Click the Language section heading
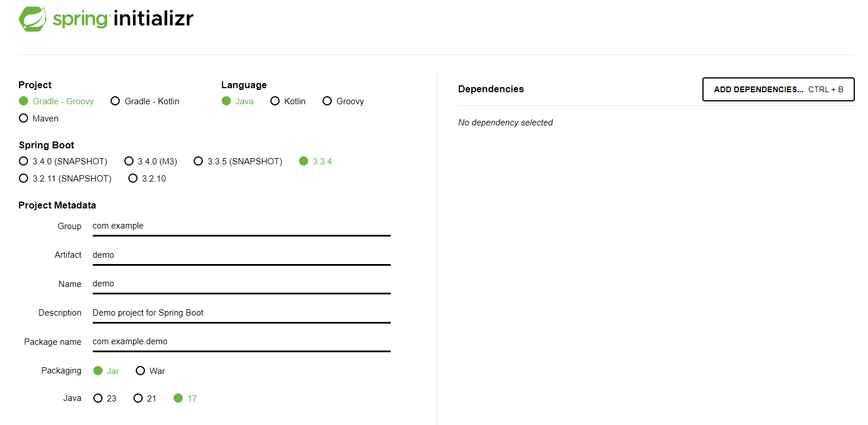Viewport: 868px width, 425px height. (x=244, y=85)
